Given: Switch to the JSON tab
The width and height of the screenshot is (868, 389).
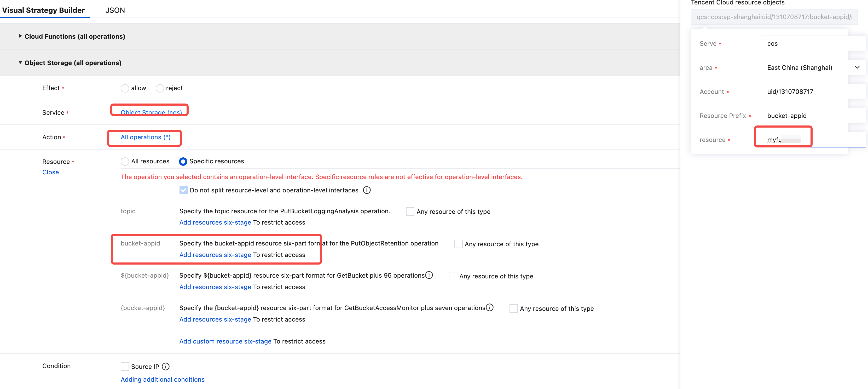Looking at the screenshot, I should point(115,10).
